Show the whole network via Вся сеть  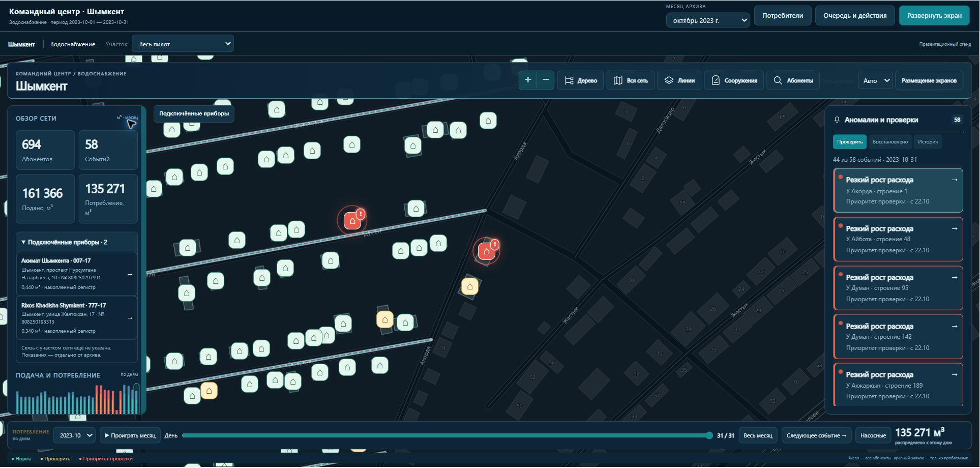[x=631, y=80]
